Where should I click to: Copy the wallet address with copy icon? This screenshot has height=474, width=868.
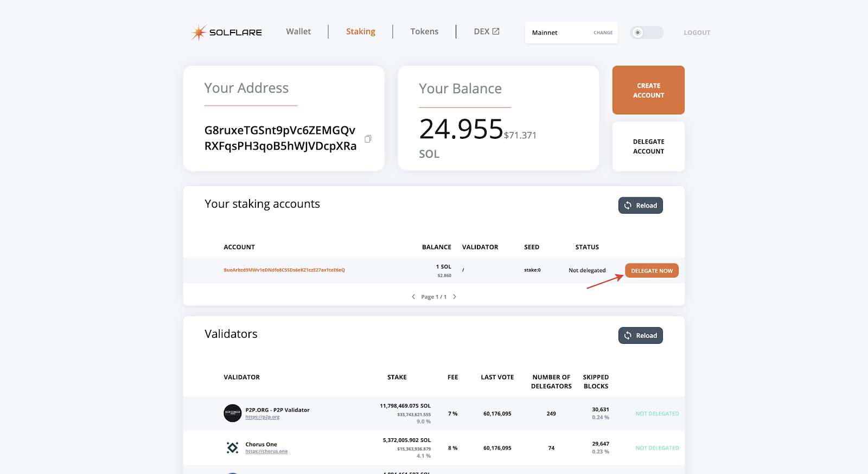pyautogui.click(x=368, y=139)
